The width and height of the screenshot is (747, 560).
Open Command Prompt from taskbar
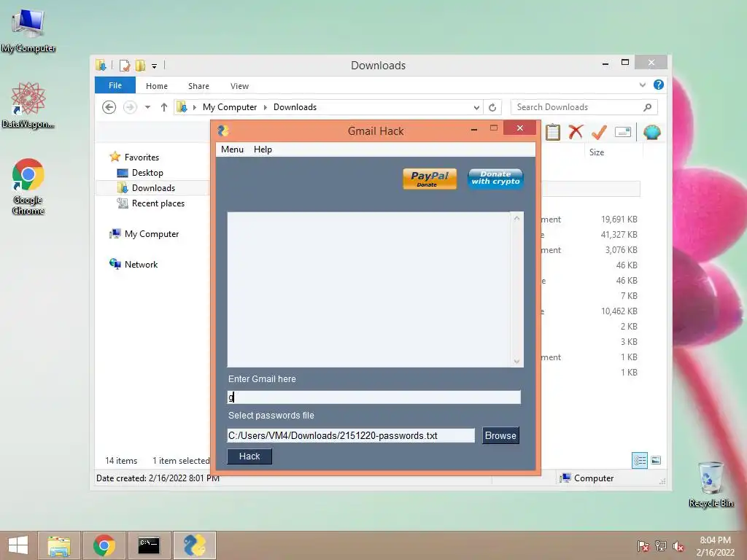(149, 545)
